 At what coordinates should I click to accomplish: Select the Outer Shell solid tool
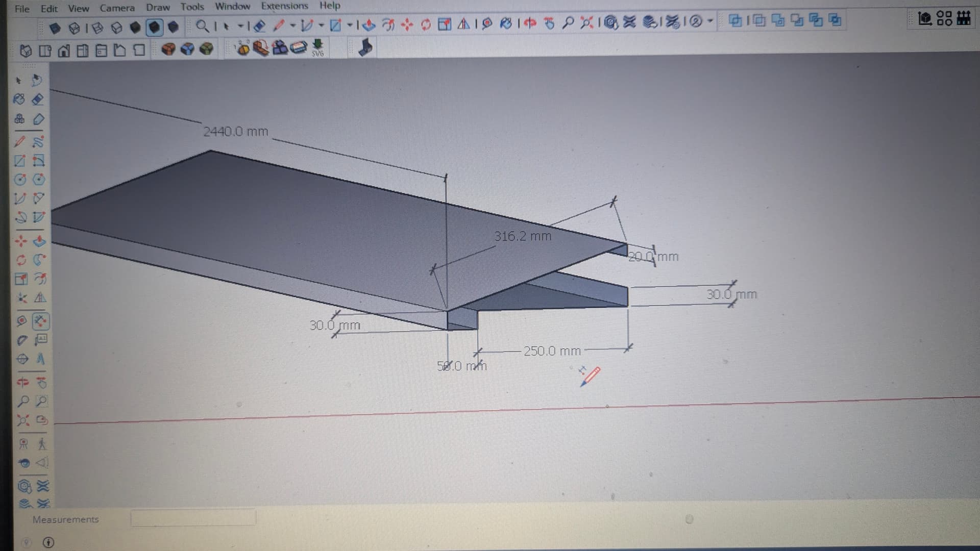[x=736, y=20]
